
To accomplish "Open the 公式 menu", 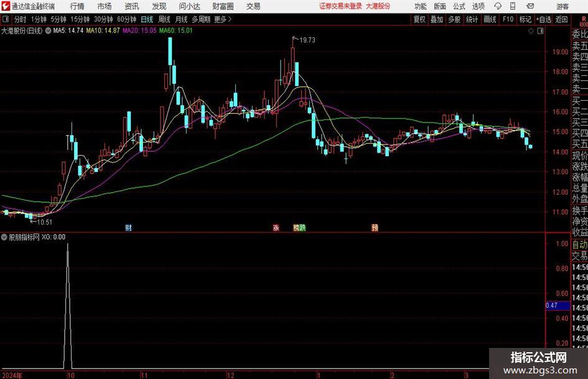I will click(x=459, y=6).
